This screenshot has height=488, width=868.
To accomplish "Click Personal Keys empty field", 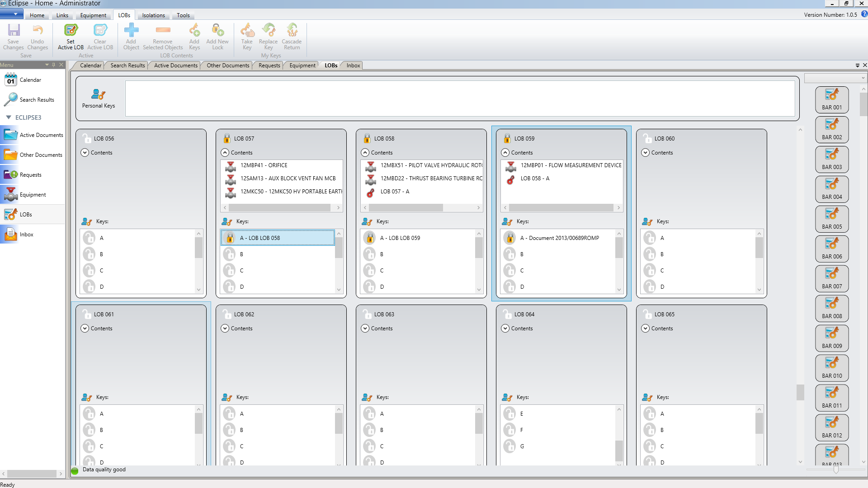I will pos(460,99).
